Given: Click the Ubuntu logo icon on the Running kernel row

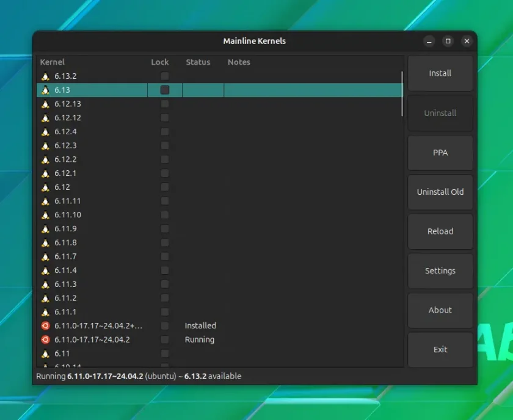Looking at the screenshot, I should click(45, 339).
